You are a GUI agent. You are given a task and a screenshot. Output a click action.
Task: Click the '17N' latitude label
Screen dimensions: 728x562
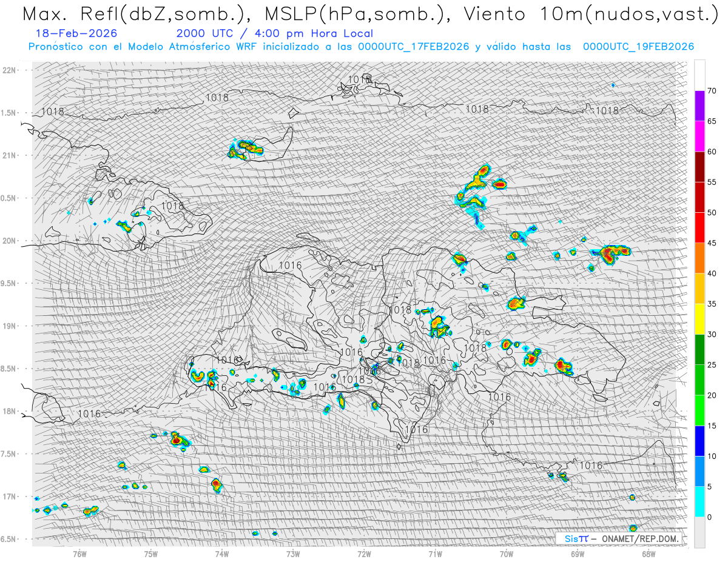coord(10,497)
